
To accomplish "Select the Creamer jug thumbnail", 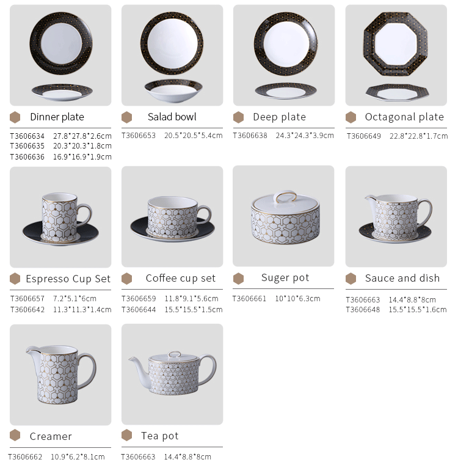I will tap(60, 375).
